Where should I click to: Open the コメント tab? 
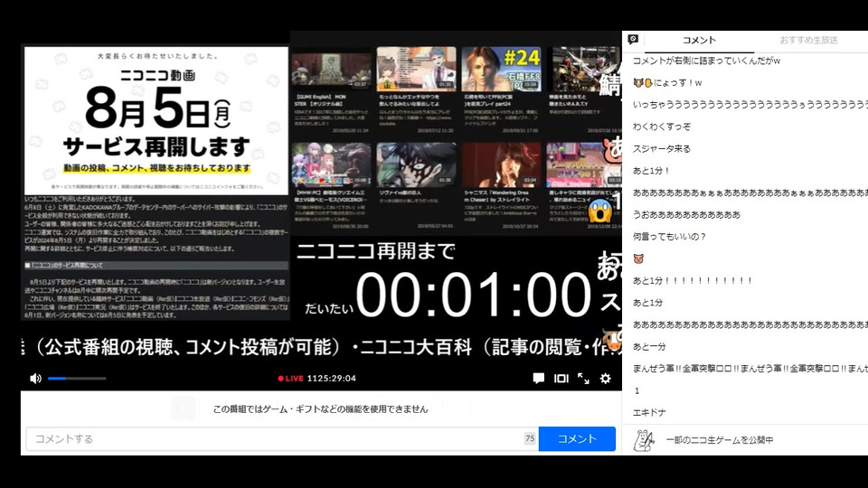[699, 41]
